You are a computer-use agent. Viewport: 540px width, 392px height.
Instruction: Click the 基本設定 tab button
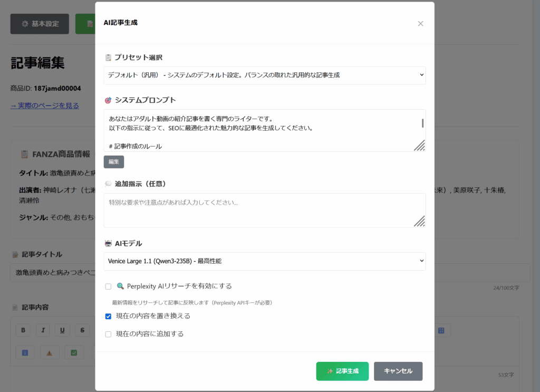point(40,24)
